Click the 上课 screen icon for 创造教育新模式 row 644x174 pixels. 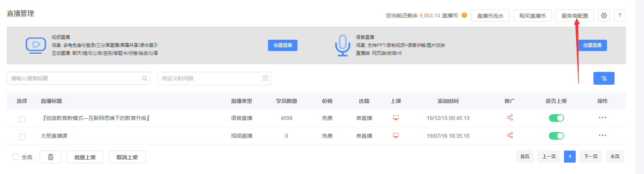click(x=396, y=118)
